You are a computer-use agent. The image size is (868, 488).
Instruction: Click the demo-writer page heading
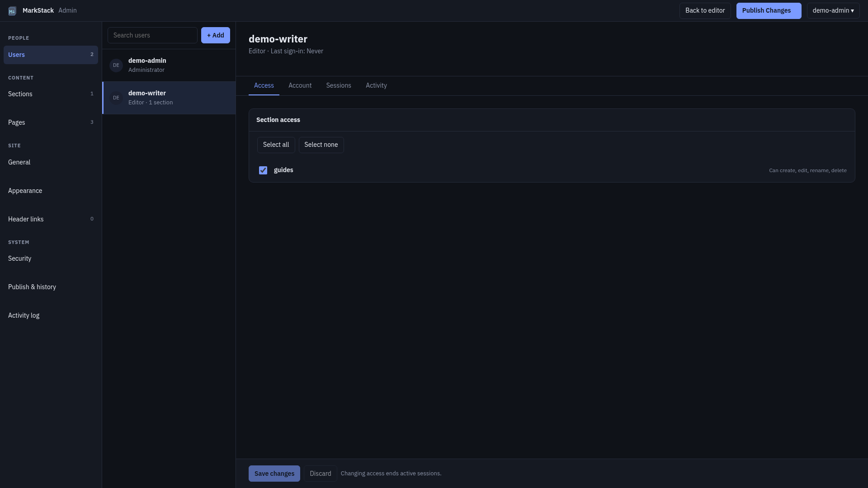(x=278, y=39)
